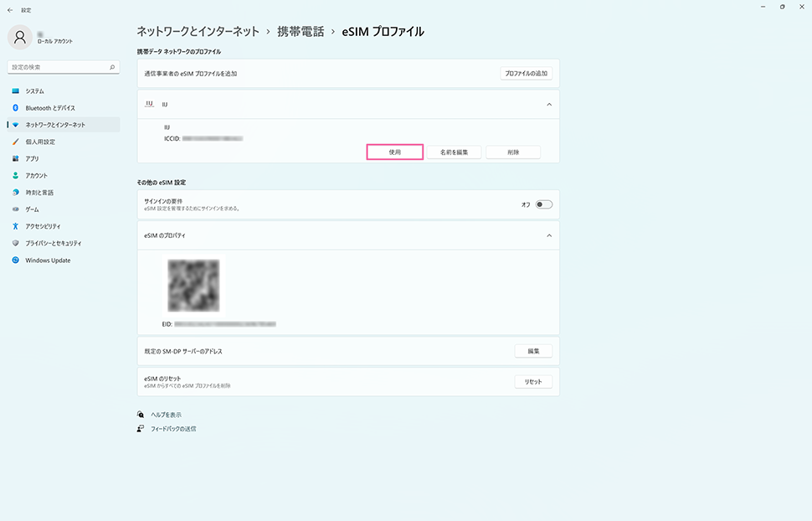Click the 設定の検索 search field

tap(59, 67)
